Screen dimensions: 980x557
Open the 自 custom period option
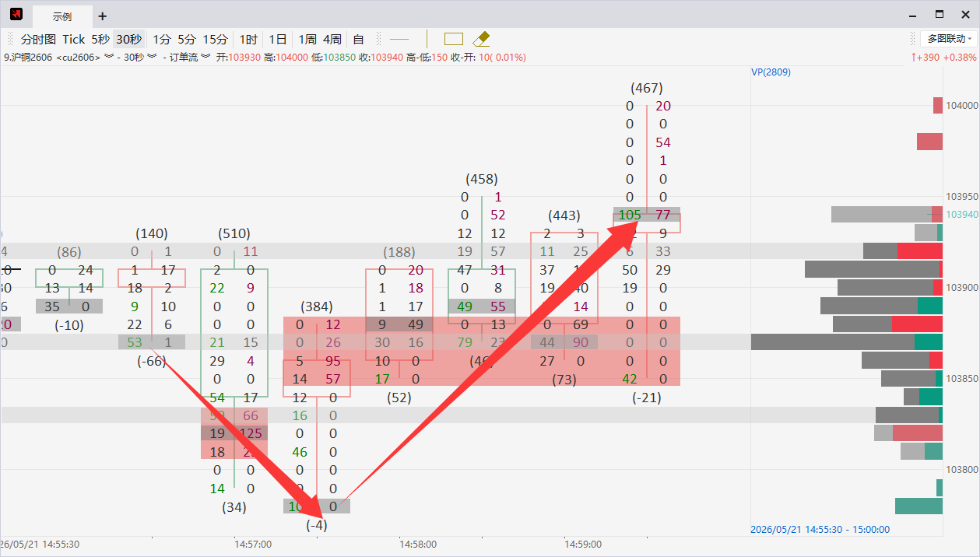[358, 39]
